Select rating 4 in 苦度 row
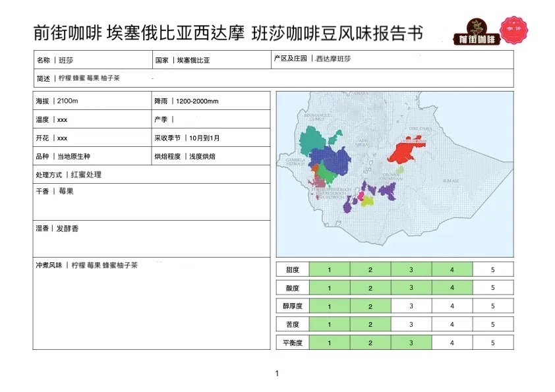 [452, 324]
